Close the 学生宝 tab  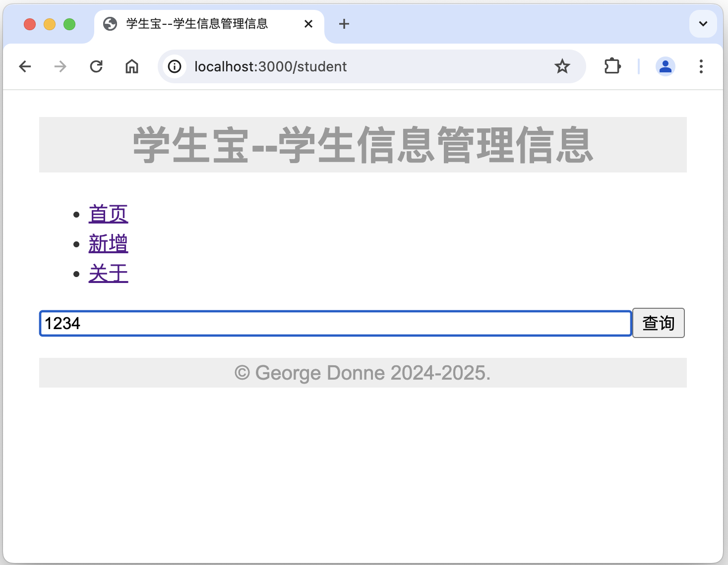tap(308, 24)
